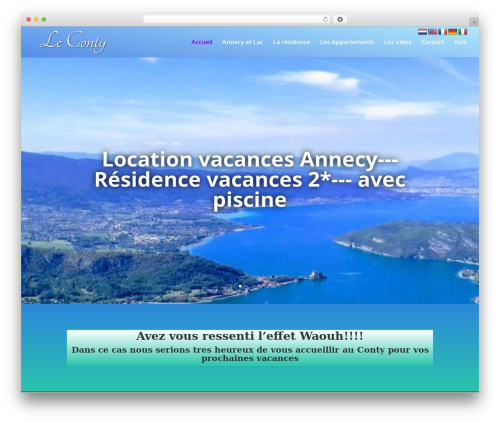
Task: Open a new browser tab with the plus button
Action: click(x=474, y=22)
